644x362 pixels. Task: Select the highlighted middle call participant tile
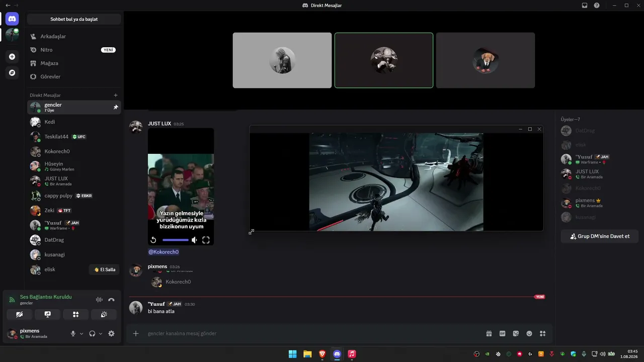click(x=384, y=60)
